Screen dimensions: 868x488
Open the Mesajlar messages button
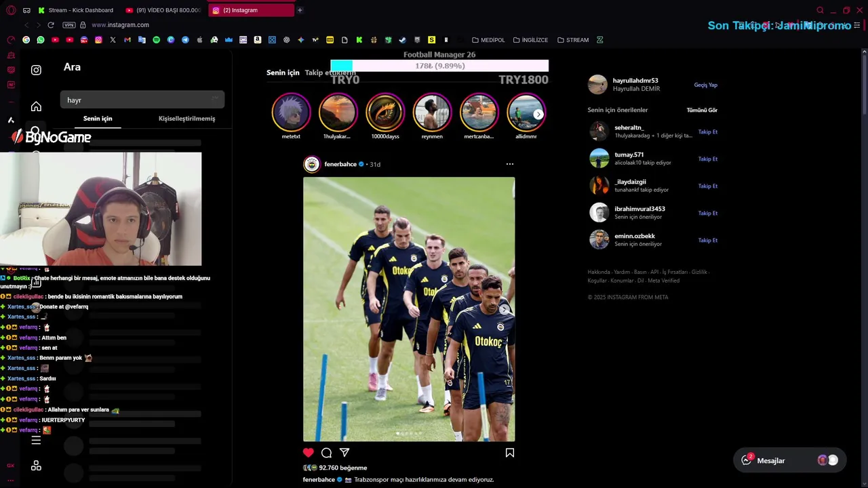click(790, 460)
